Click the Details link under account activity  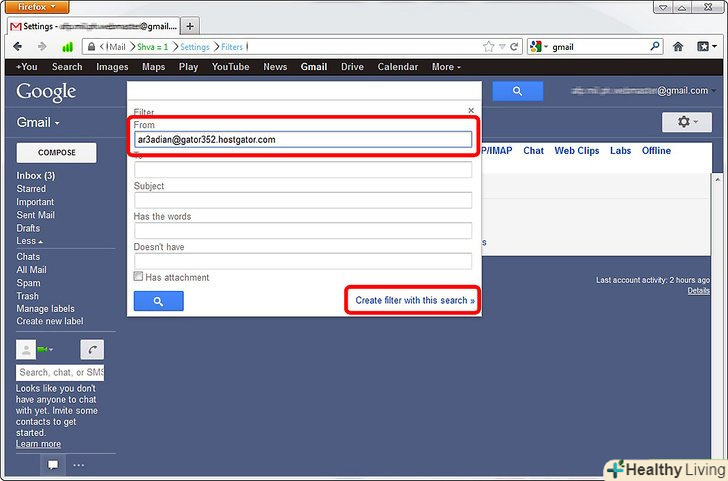pyautogui.click(x=698, y=291)
